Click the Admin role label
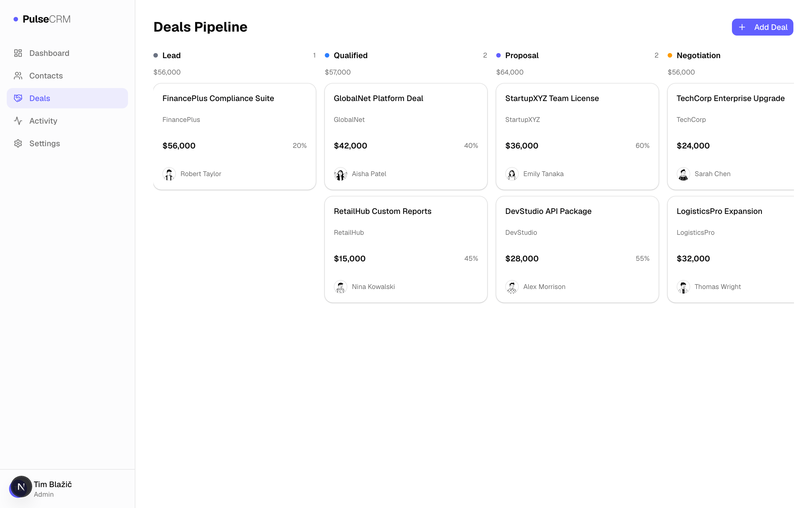This screenshot has width=812, height=508. click(x=44, y=494)
